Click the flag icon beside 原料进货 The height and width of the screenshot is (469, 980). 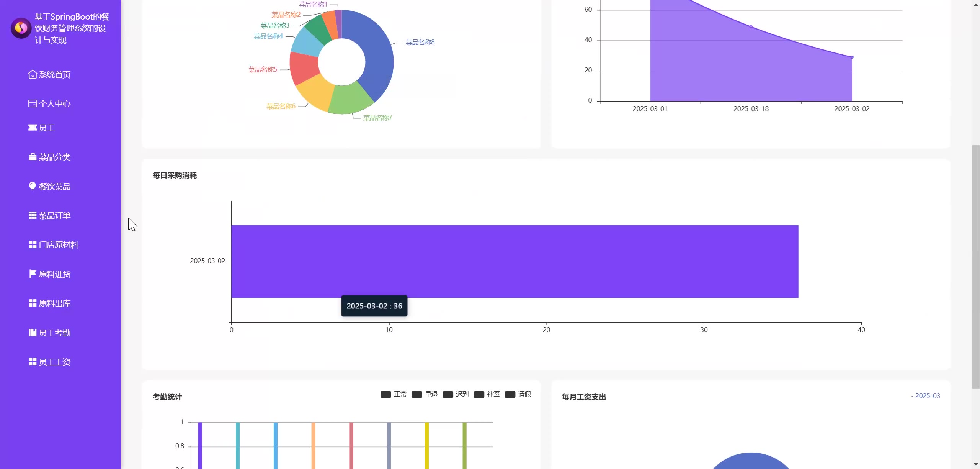33,274
